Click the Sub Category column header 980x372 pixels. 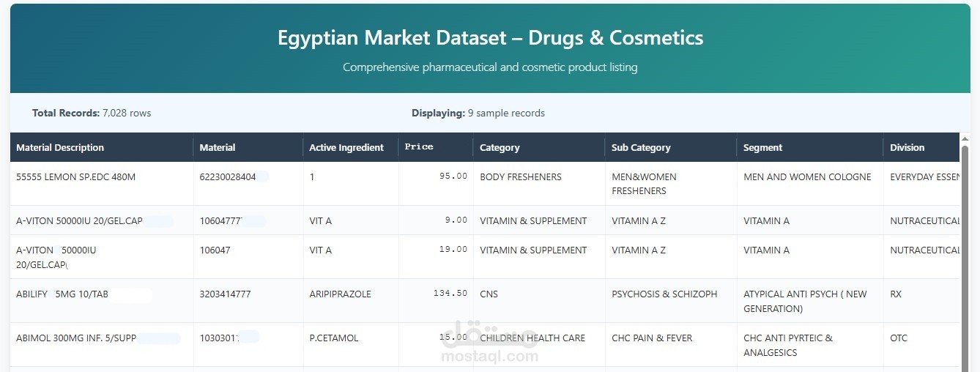(x=641, y=147)
